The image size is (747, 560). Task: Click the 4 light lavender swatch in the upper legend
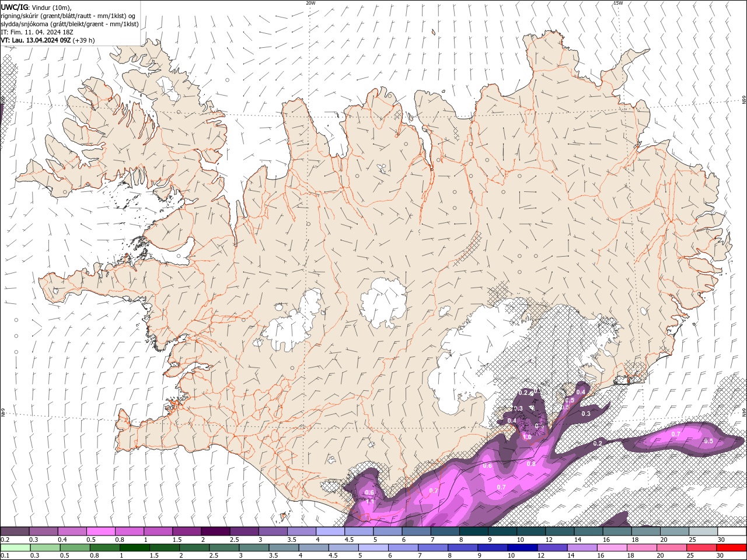330,531
